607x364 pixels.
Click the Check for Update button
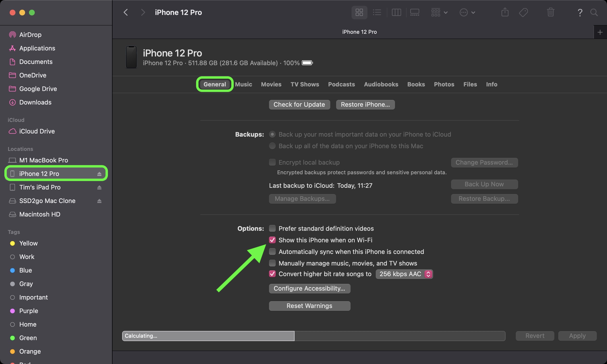(x=299, y=105)
